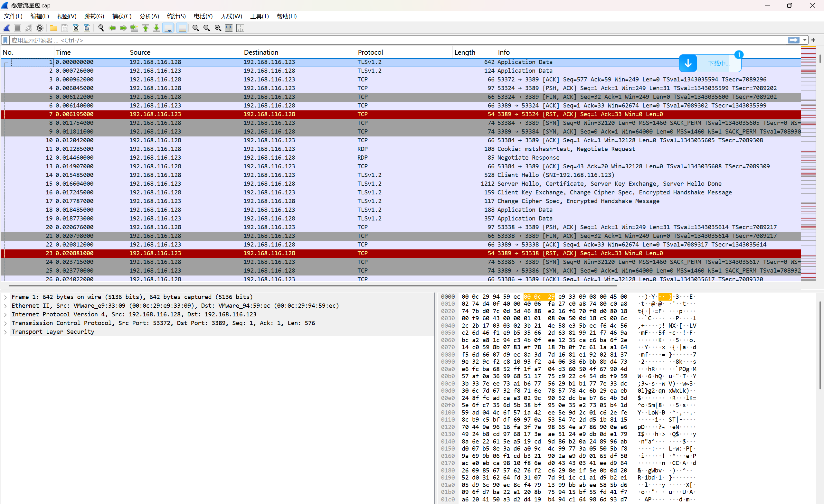
Task: Select packet 11 RDP Cookie mstshash=test
Action: [401, 149]
